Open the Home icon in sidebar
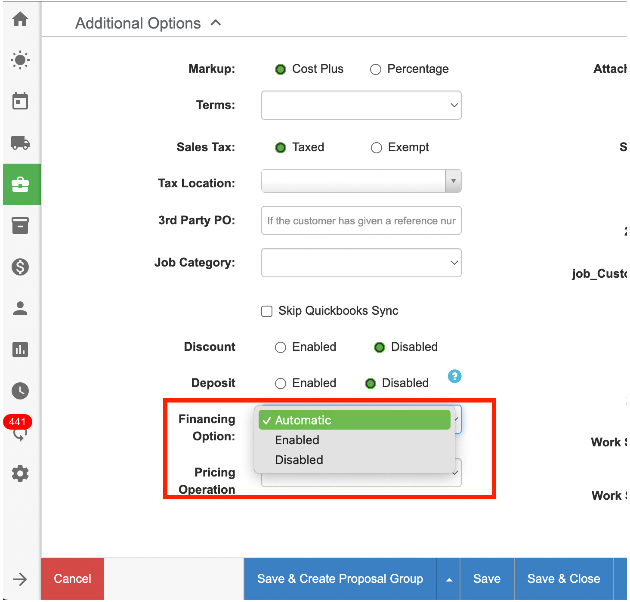The image size is (630, 602). coord(20,19)
